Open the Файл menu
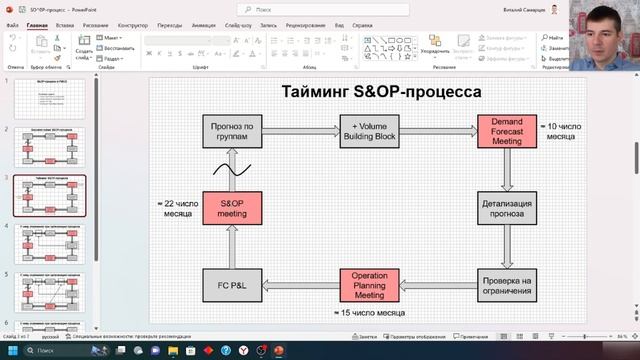Viewport: 640px width, 360px height. coord(12,25)
